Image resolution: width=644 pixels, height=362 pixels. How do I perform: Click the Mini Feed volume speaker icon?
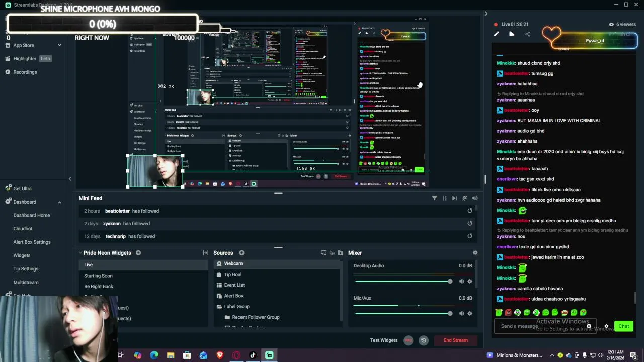click(x=474, y=198)
